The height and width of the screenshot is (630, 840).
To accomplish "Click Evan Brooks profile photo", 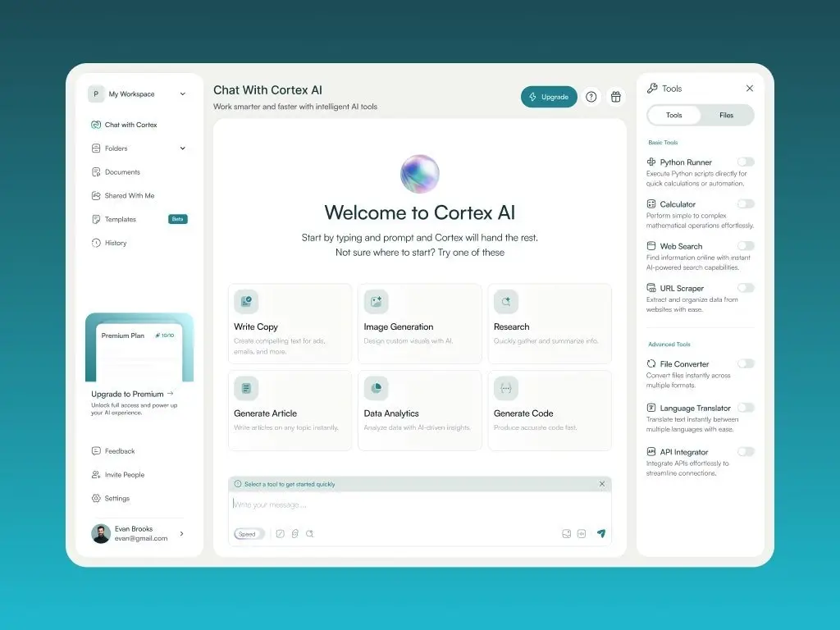I will coord(101,533).
